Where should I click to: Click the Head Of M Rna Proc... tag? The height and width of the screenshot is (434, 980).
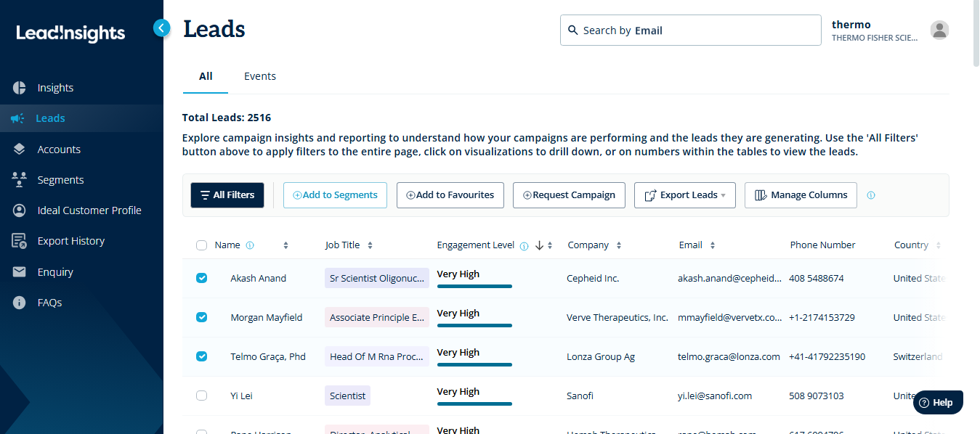pos(376,356)
